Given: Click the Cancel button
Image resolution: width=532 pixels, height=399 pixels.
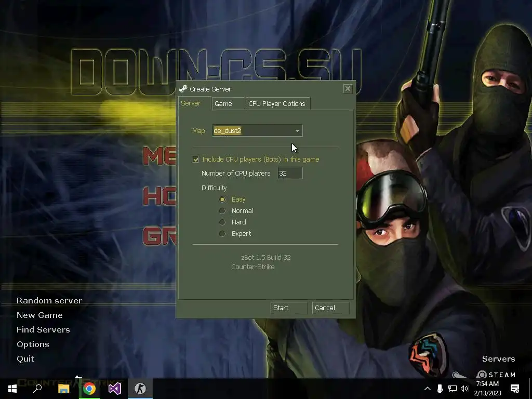Looking at the screenshot, I should click(330, 308).
